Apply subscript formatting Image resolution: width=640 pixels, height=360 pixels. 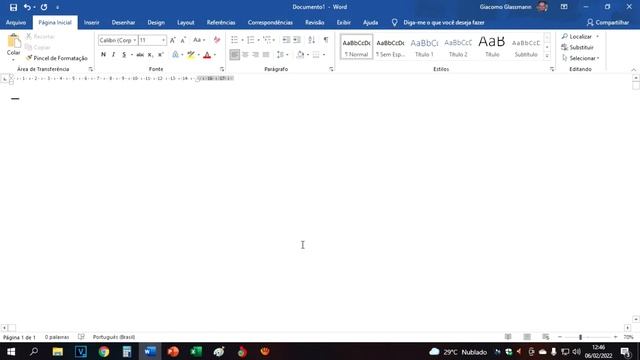pos(150,55)
